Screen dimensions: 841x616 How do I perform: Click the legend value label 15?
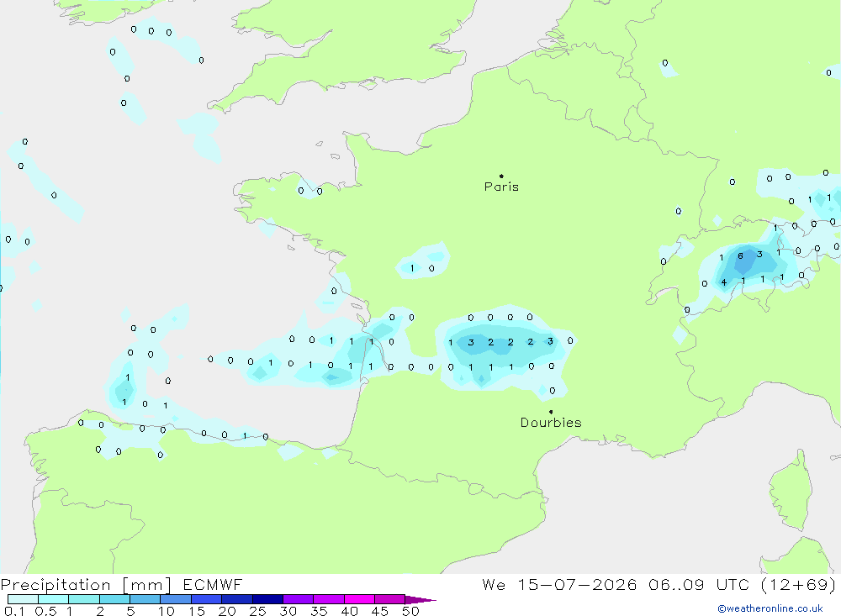coord(197,611)
